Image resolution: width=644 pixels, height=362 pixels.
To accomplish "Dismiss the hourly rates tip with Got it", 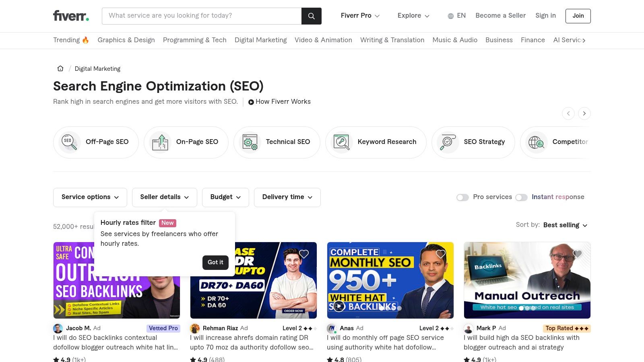I will coord(215,262).
